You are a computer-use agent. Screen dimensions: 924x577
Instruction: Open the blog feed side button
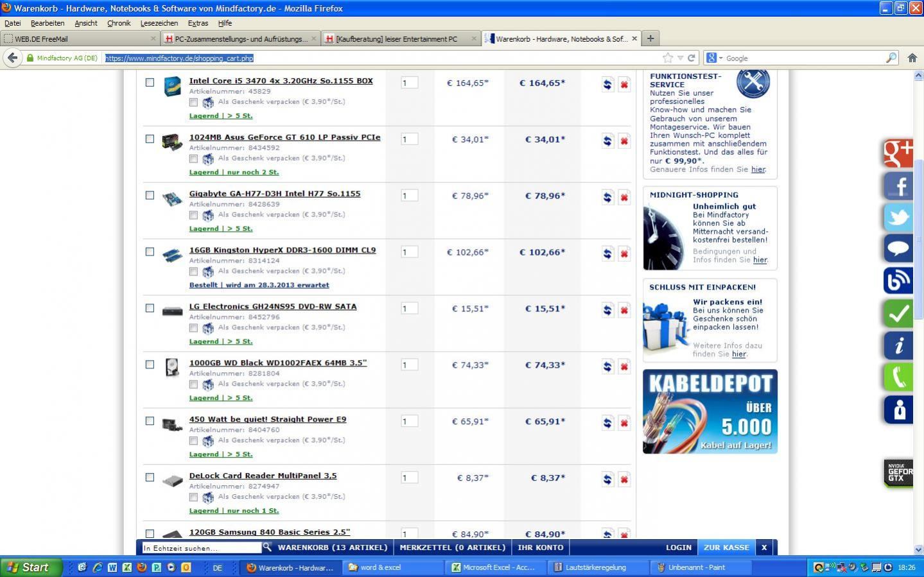(x=898, y=280)
